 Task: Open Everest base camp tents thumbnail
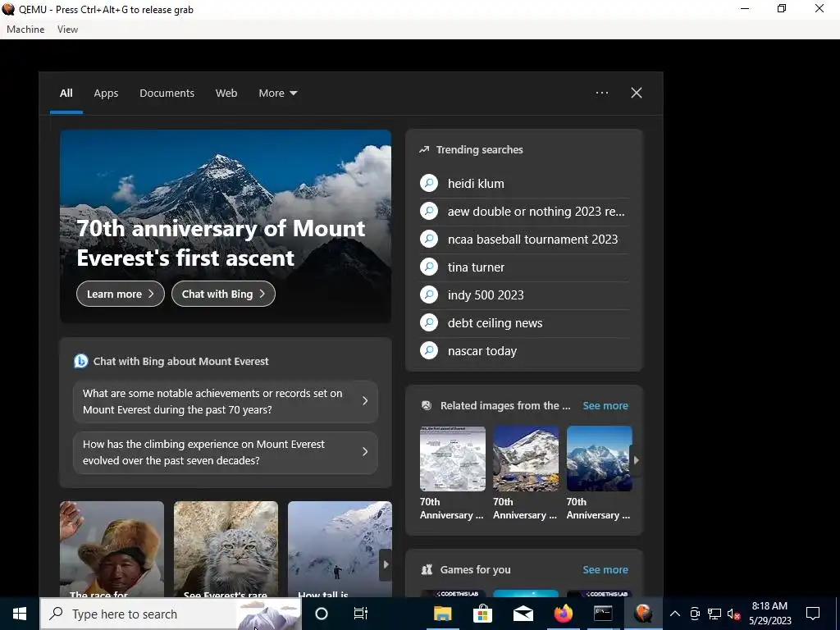coord(526,459)
